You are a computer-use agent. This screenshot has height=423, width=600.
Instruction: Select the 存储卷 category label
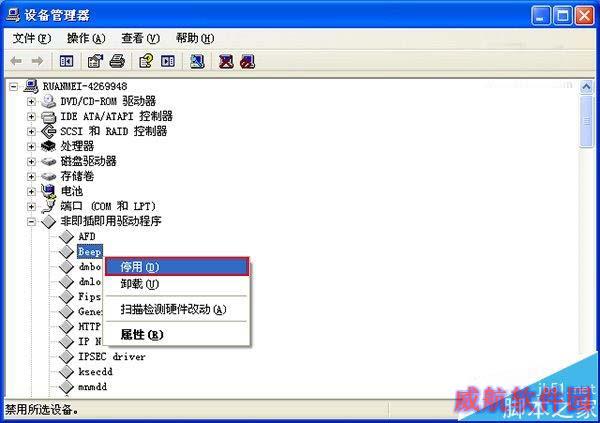[77, 176]
